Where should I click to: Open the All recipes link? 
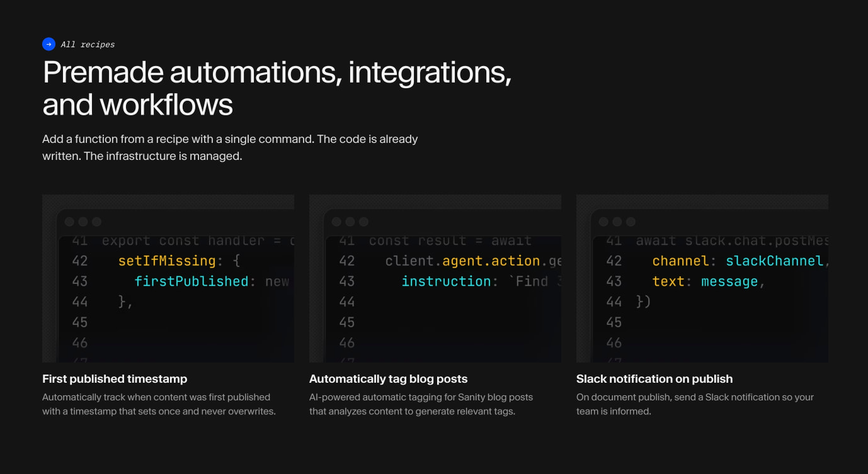88,45
